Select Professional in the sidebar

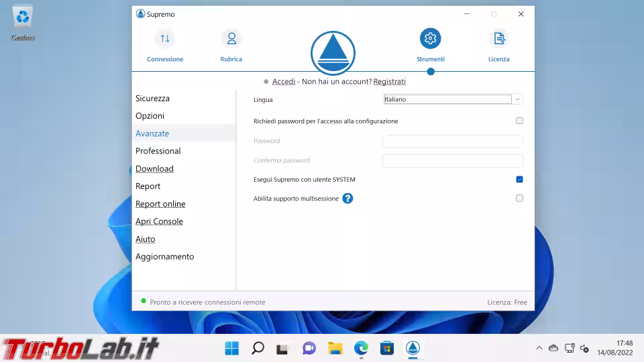pyautogui.click(x=158, y=151)
